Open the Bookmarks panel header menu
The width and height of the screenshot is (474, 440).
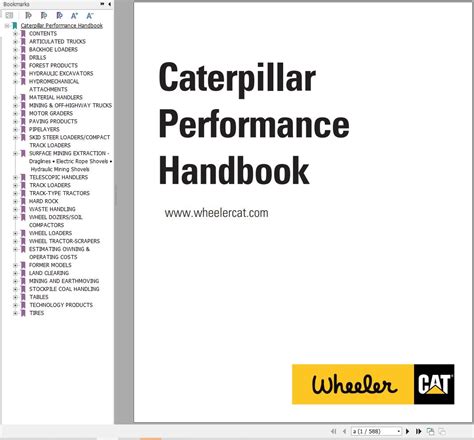(x=102, y=4)
